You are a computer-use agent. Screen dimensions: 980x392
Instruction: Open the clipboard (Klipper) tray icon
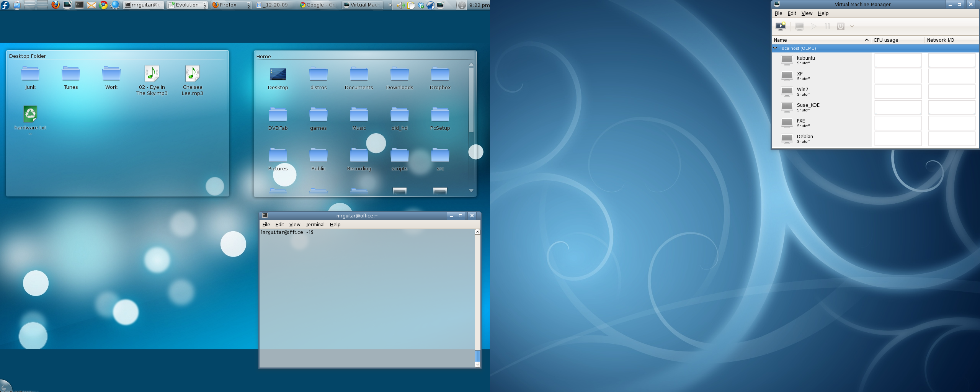[x=410, y=5]
